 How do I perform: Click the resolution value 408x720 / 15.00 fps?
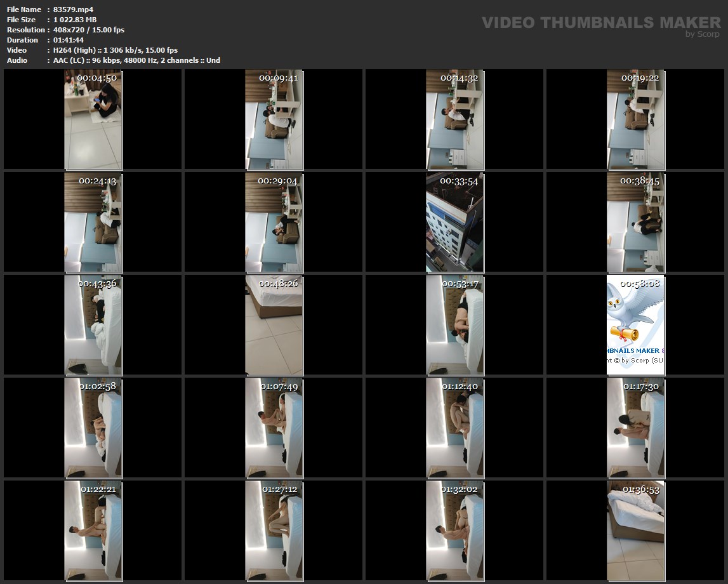(x=89, y=30)
